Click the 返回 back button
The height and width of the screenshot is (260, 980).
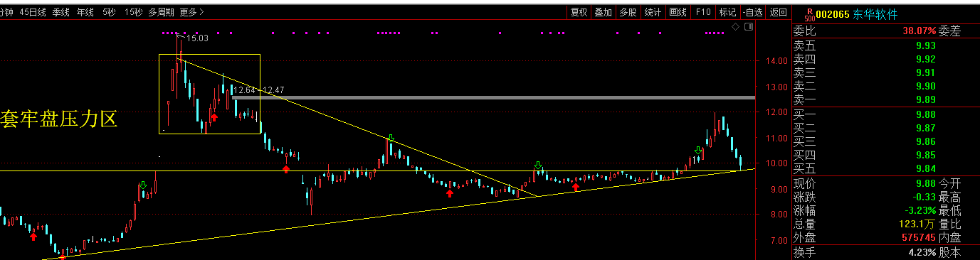click(x=779, y=12)
